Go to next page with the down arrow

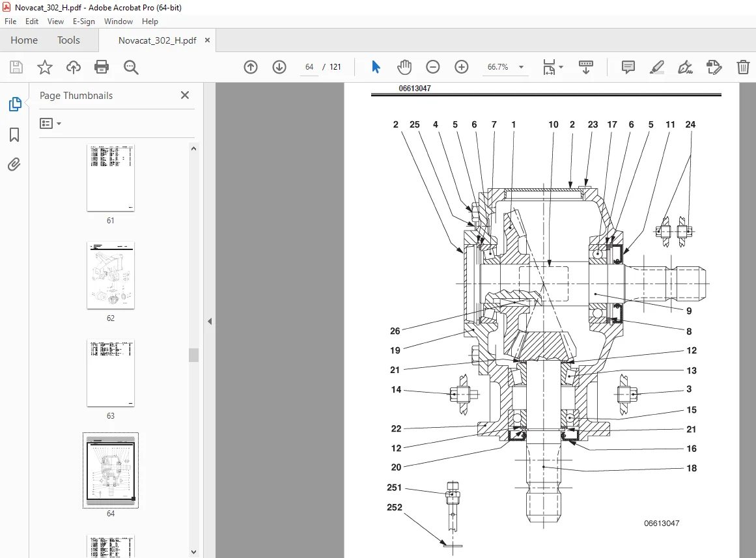279,67
